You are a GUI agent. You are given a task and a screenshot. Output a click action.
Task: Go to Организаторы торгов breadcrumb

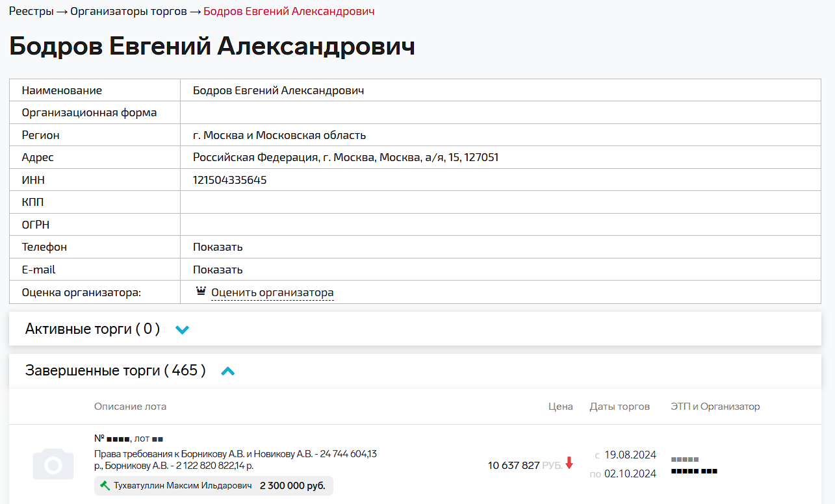pos(129,11)
